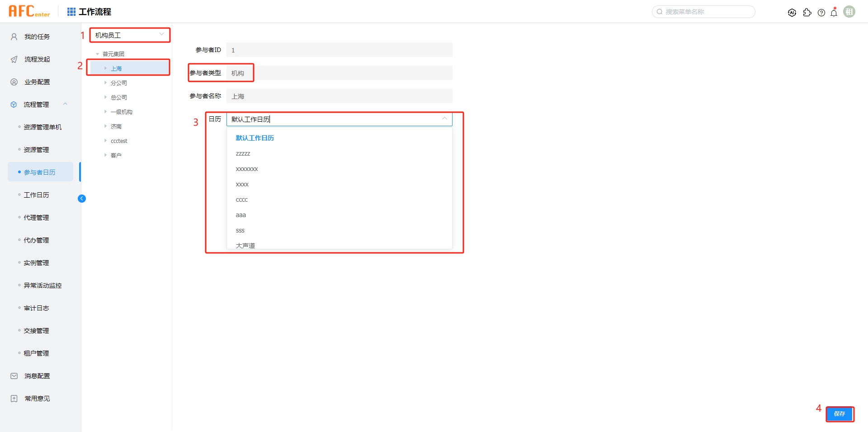Click the 保存 button
Image resolution: width=868 pixels, height=432 pixels.
pos(840,414)
